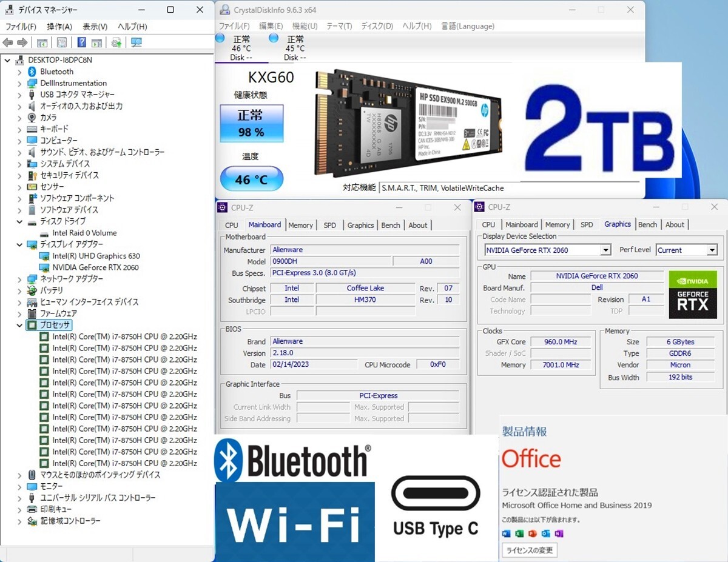Click the NVIDIA GeForce RTX 2060 adapter icon
The width and height of the screenshot is (728, 562).
tap(44, 267)
